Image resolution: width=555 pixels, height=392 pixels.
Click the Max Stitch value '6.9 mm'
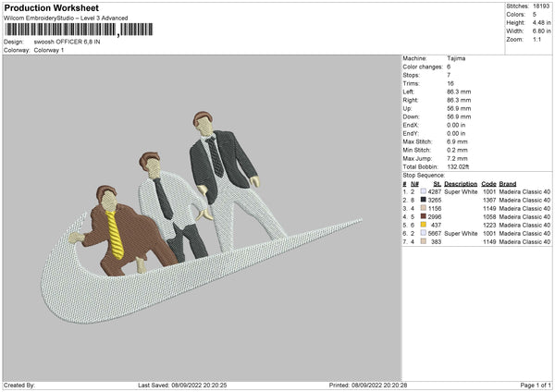click(x=457, y=141)
